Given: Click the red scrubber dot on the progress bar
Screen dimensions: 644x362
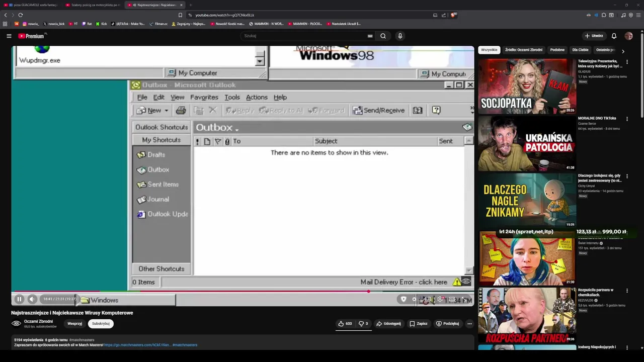Looking at the screenshot, I should point(369,291).
